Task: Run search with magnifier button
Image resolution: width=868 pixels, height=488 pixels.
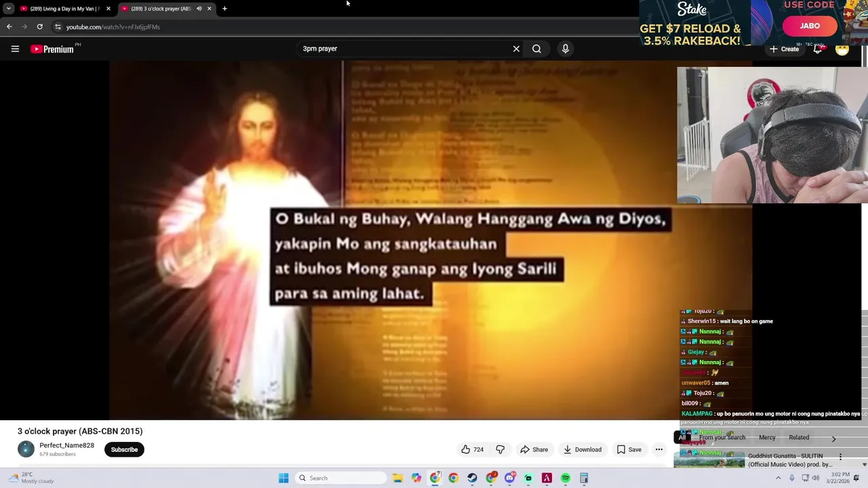Action: [x=536, y=49]
